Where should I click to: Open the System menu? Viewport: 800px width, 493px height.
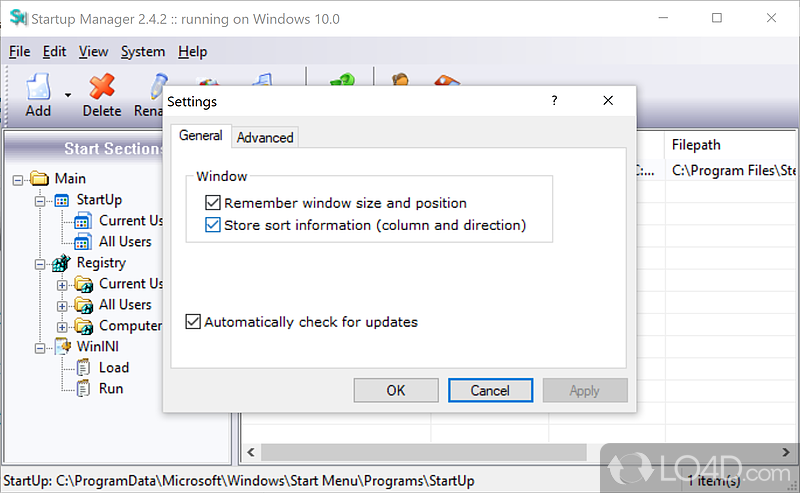coord(143,52)
